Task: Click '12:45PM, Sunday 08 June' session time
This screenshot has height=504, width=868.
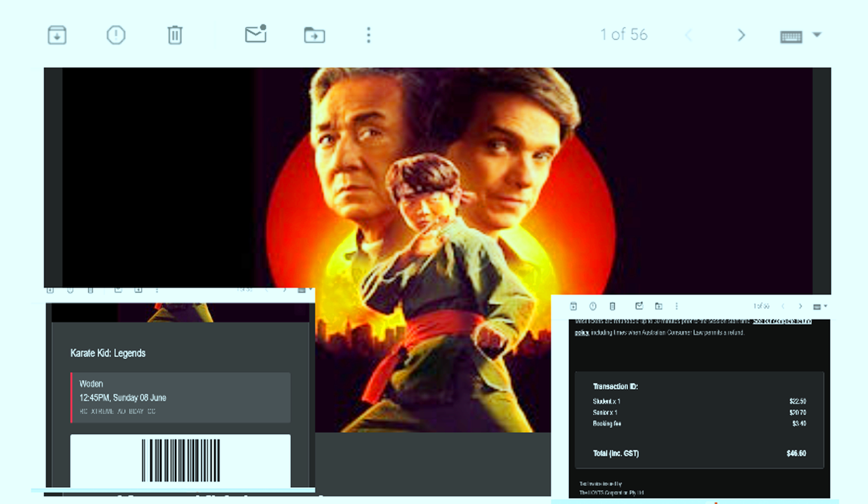Action: (123, 398)
